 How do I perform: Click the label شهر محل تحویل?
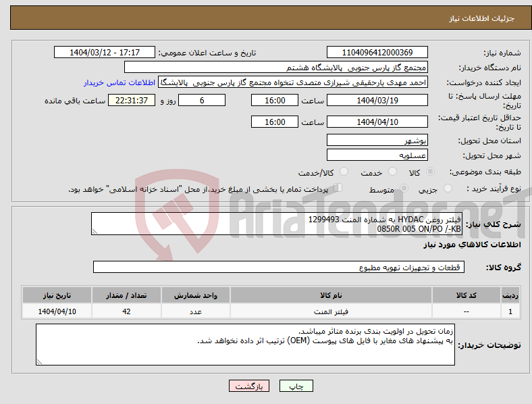point(492,155)
